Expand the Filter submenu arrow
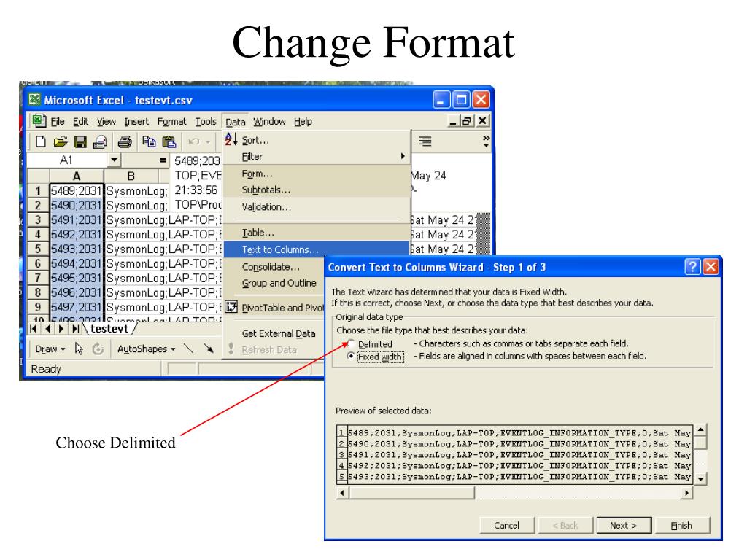This screenshot has height=560, width=747. pos(403,156)
